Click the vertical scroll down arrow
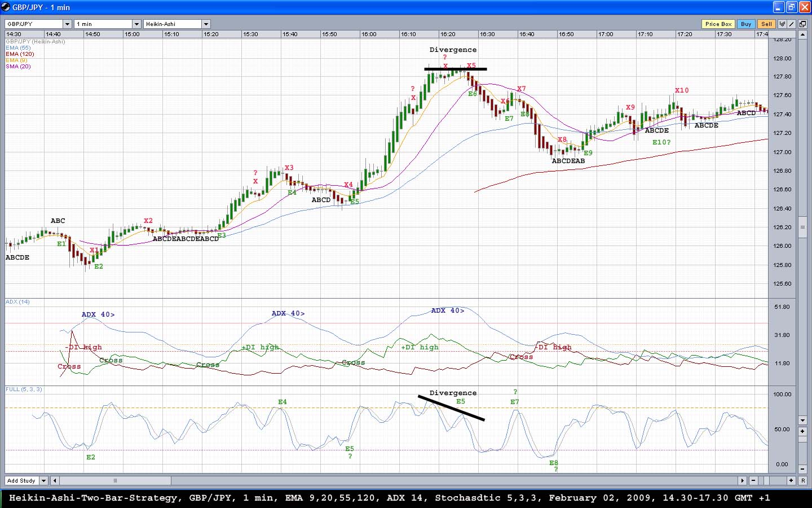812x508 pixels. coord(803,420)
